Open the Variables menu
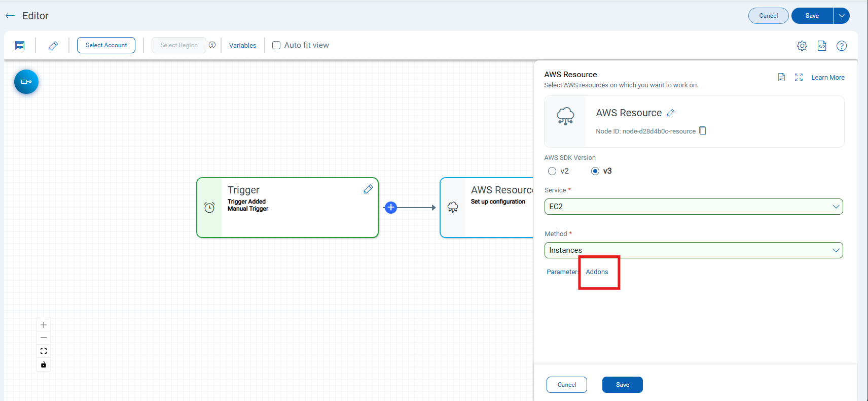 [x=243, y=45]
